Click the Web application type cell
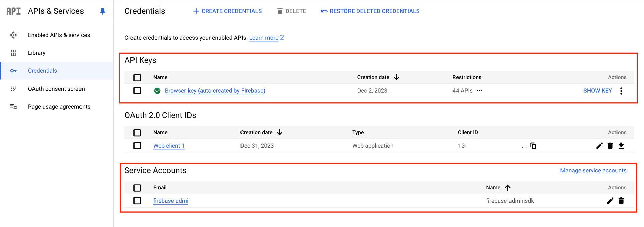 pos(373,146)
